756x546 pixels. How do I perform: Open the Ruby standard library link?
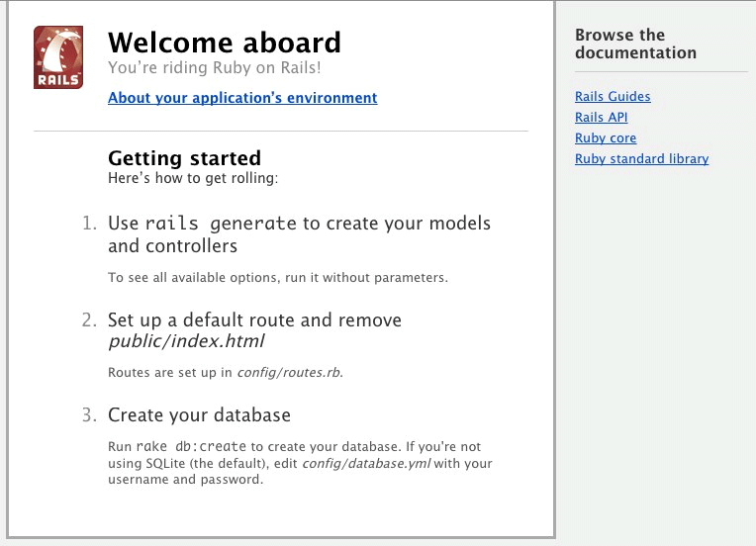click(642, 158)
